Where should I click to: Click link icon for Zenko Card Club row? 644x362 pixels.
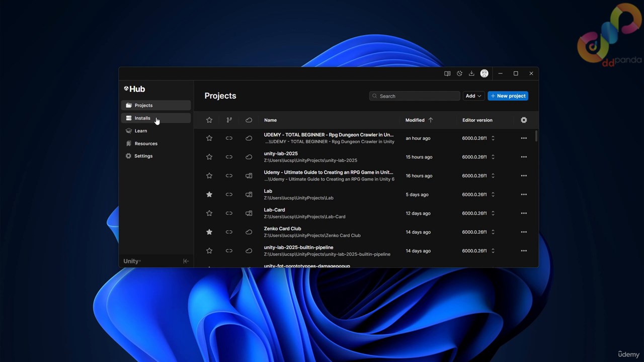coord(229,232)
